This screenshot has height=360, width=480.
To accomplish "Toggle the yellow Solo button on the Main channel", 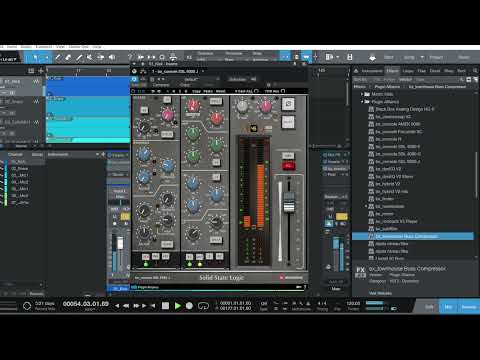I will pos(342,217).
